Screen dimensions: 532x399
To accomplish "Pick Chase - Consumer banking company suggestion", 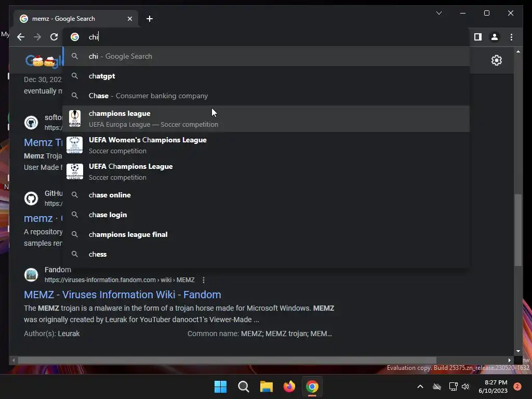I will [x=266, y=96].
